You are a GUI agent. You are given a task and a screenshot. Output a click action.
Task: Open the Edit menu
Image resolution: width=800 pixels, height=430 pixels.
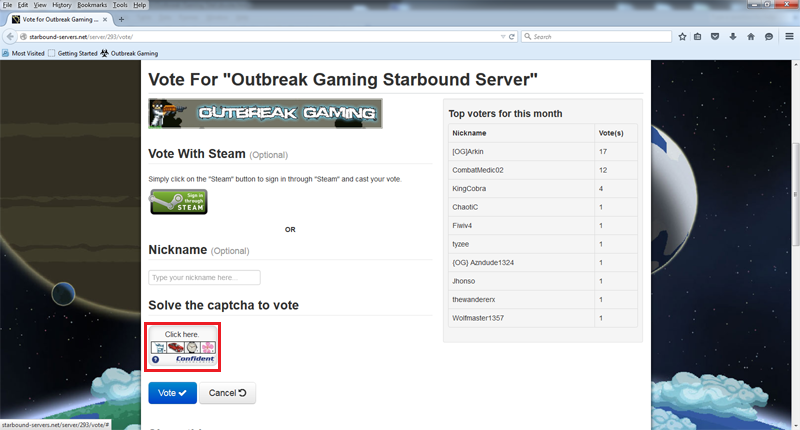click(x=23, y=5)
